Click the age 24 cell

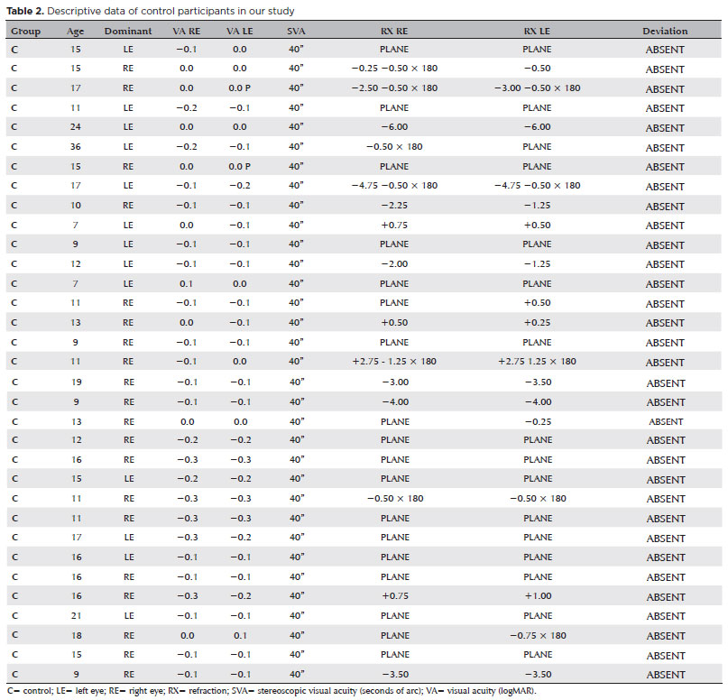click(x=75, y=127)
